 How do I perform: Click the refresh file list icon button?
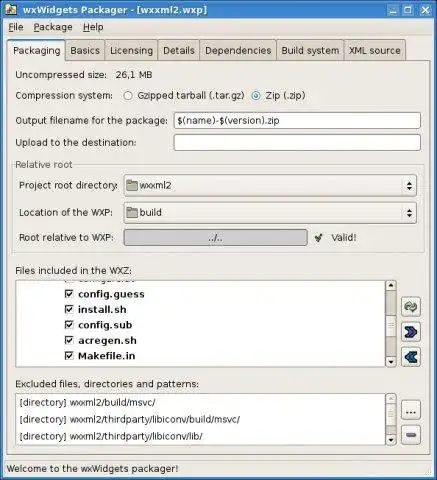pyautogui.click(x=411, y=306)
